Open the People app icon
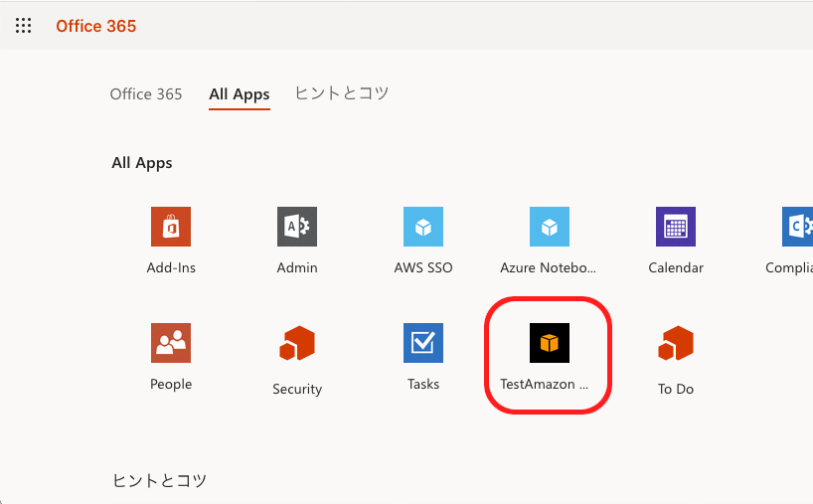Image resolution: width=813 pixels, height=504 pixels. pyautogui.click(x=171, y=343)
